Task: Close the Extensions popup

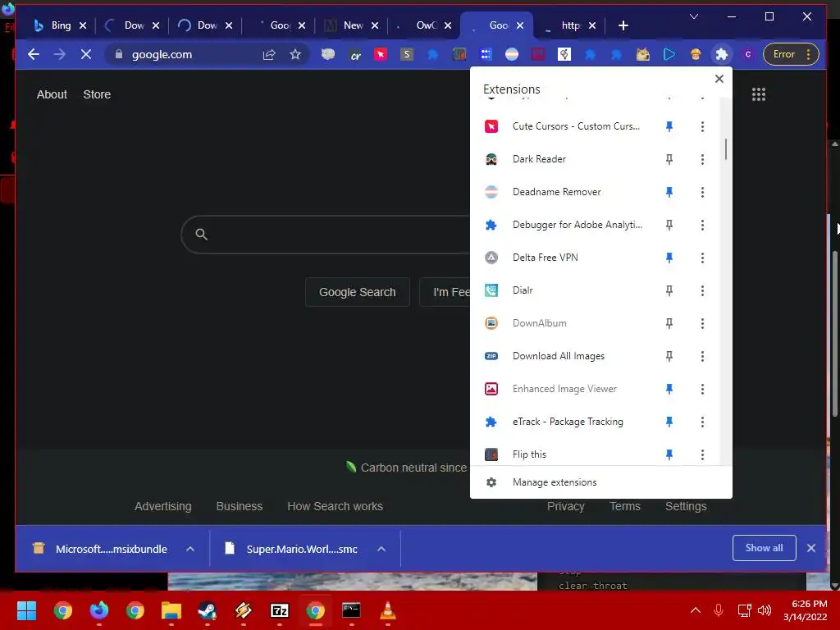Action: tap(719, 79)
